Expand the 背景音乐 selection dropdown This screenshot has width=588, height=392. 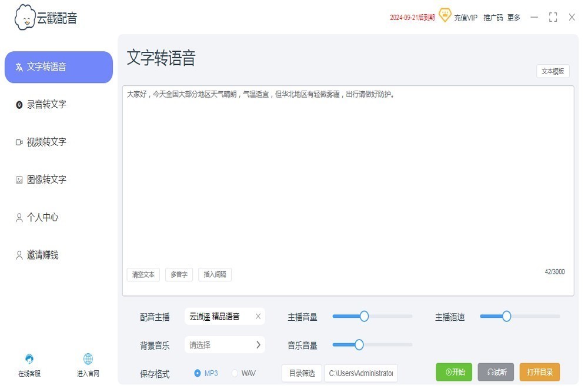[x=258, y=345]
